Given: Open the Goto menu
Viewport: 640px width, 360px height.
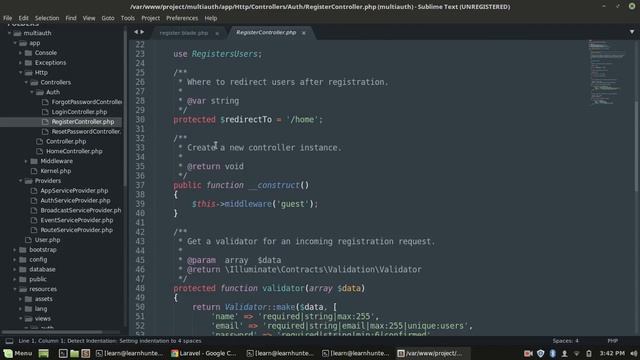Looking at the screenshot, I should [x=108, y=18].
